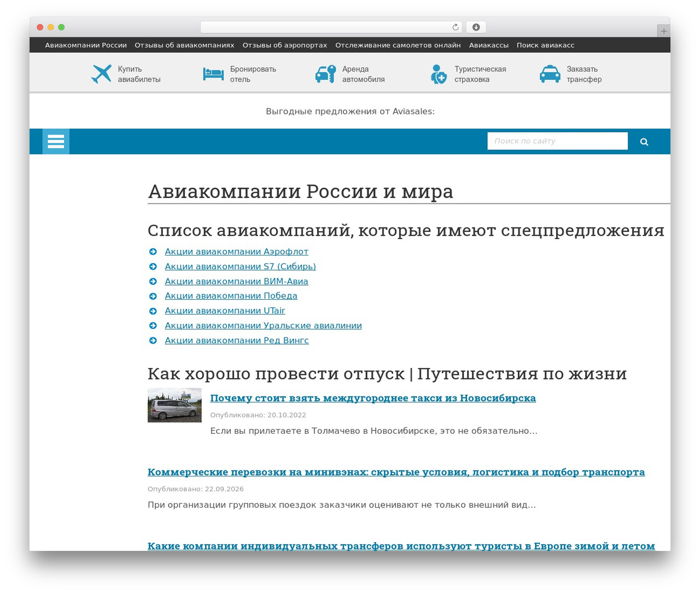Click arrow bullet beside UTair offers
This screenshot has height=593, width=700.
coord(153,311)
